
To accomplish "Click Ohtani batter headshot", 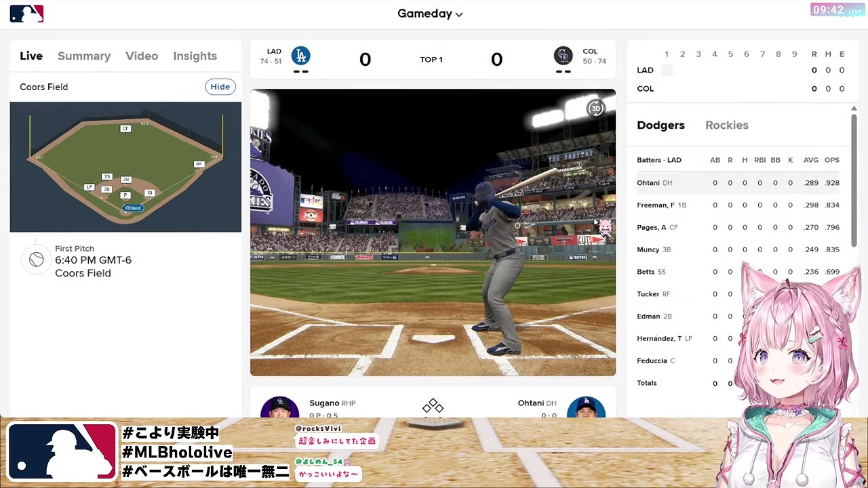I will click(586, 407).
